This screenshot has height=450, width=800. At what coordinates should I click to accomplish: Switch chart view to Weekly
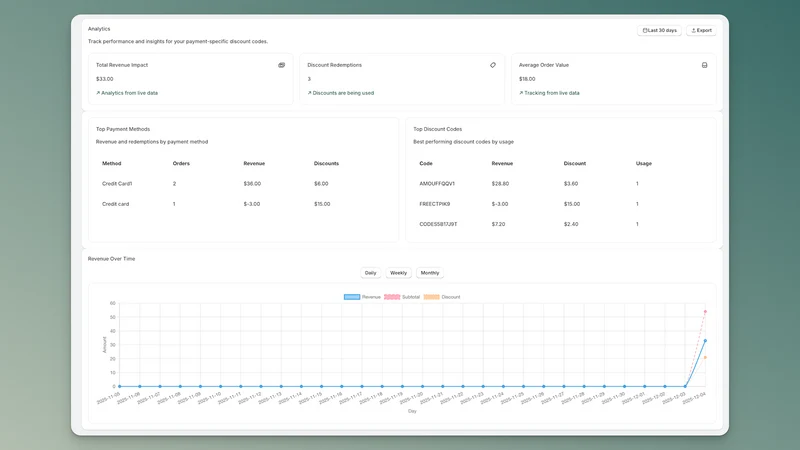(x=398, y=273)
